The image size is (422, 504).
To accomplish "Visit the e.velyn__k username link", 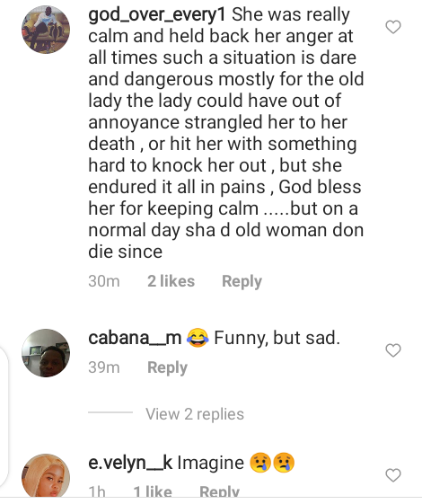I will pyautogui.click(x=130, y=463).
